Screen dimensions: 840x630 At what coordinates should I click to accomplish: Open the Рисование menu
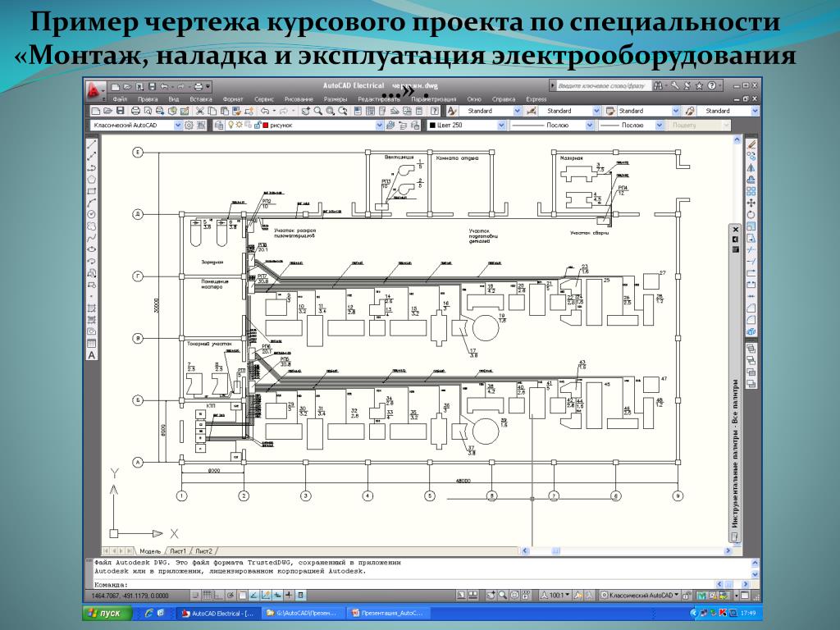[x=299, y=99]
